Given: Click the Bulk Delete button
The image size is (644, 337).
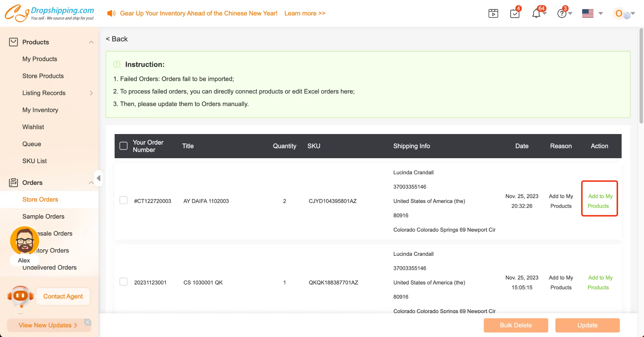Looking at the screenshot, I should click(x=516, y=325).
